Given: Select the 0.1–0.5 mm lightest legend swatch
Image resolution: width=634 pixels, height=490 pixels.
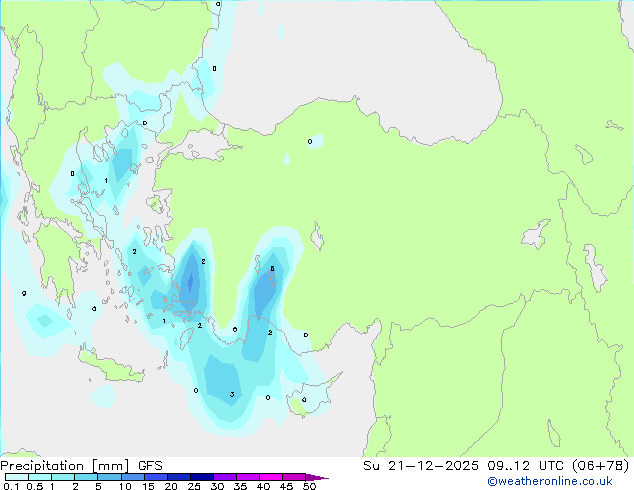Looking at the screenshot, I should click(17, 477).
